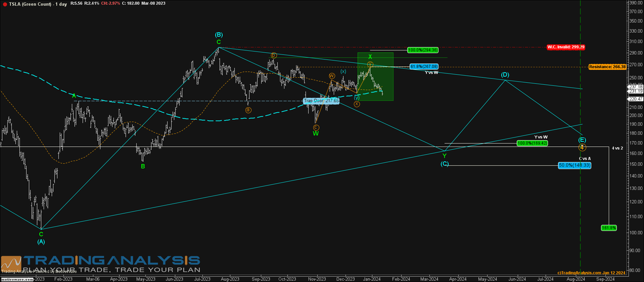Image resolution: width=644 pixels, height=282 pixels.
Task: Click the 390.00 price axis label
Action: (x=636, y=3)
